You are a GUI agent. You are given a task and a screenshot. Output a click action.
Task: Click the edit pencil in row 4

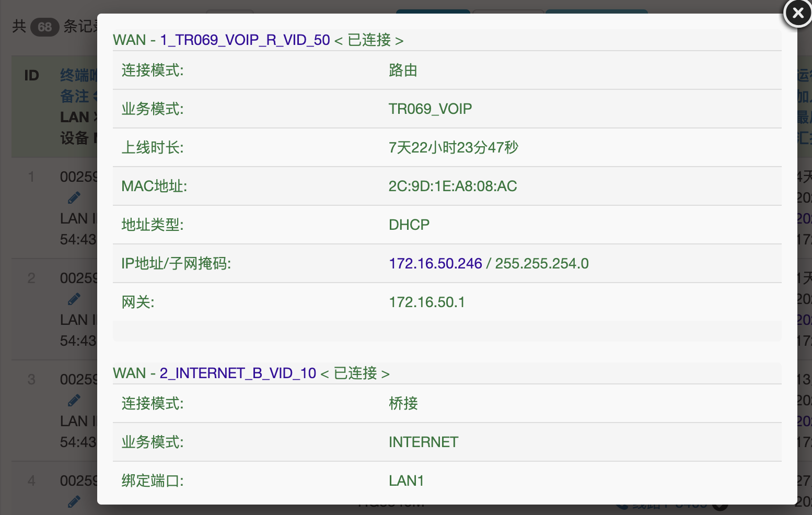click(x=74, y=501)
